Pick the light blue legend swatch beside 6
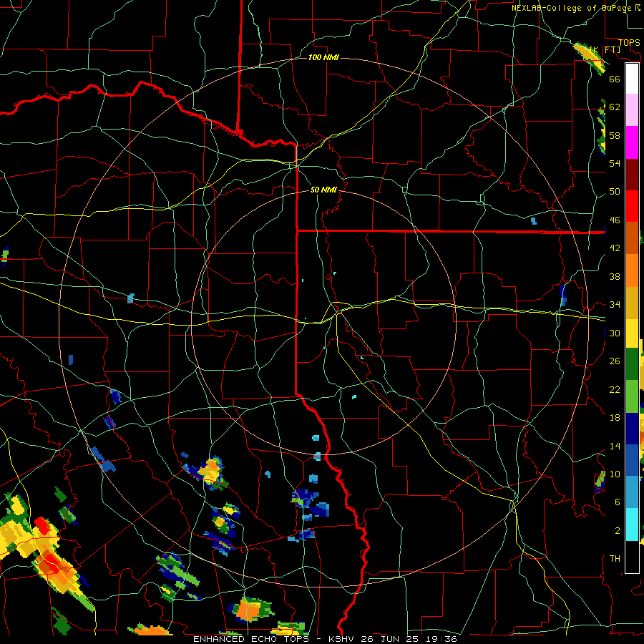This screenshot has height=644, width=644. pyautogui.click(x=632, y=492)
